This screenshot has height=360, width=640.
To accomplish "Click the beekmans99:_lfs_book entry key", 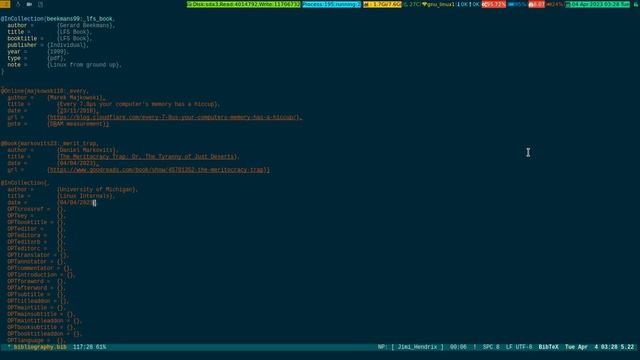I will (x=81, y=19).
